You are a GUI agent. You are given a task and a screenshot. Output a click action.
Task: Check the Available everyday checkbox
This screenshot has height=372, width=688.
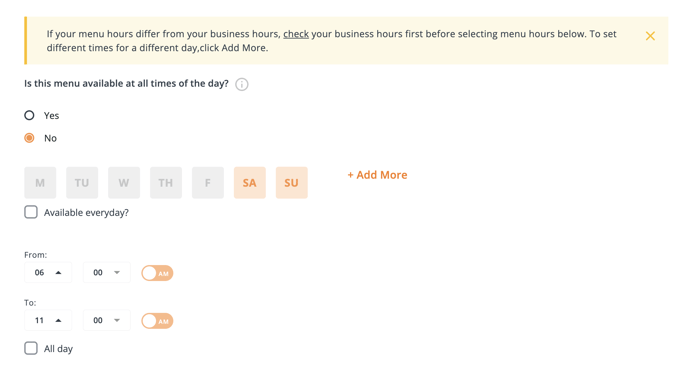(x=31, y=212)
